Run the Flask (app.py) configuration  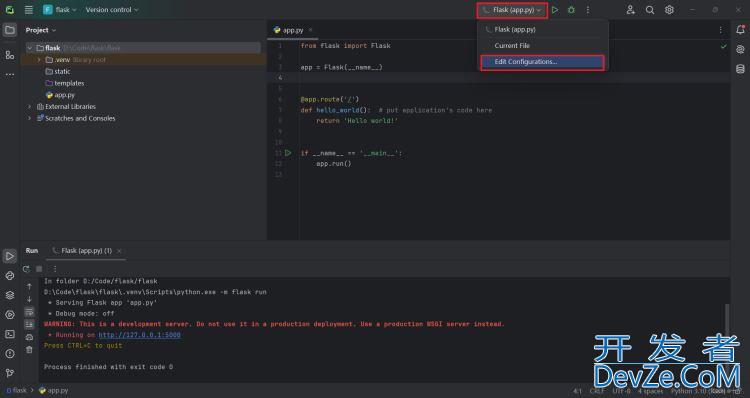555,10
